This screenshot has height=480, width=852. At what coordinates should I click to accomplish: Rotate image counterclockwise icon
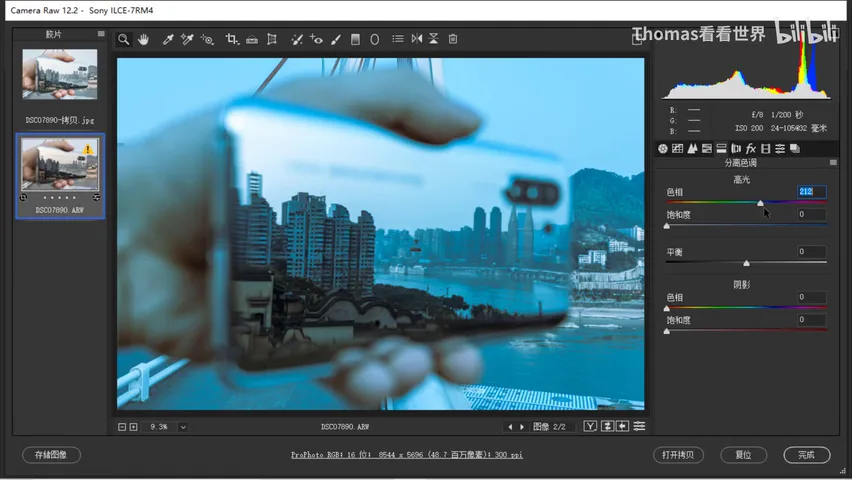click(x=417, y=39)
